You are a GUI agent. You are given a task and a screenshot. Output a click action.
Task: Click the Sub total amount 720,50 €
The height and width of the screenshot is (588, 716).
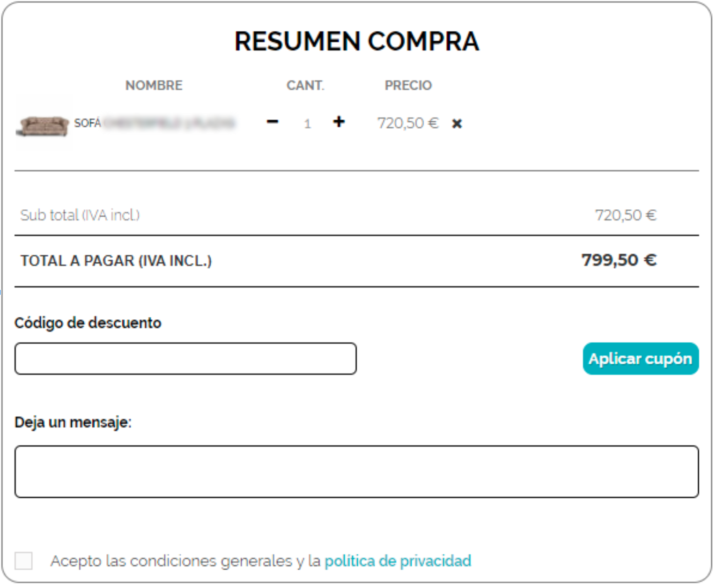click(x=626, y=215)
